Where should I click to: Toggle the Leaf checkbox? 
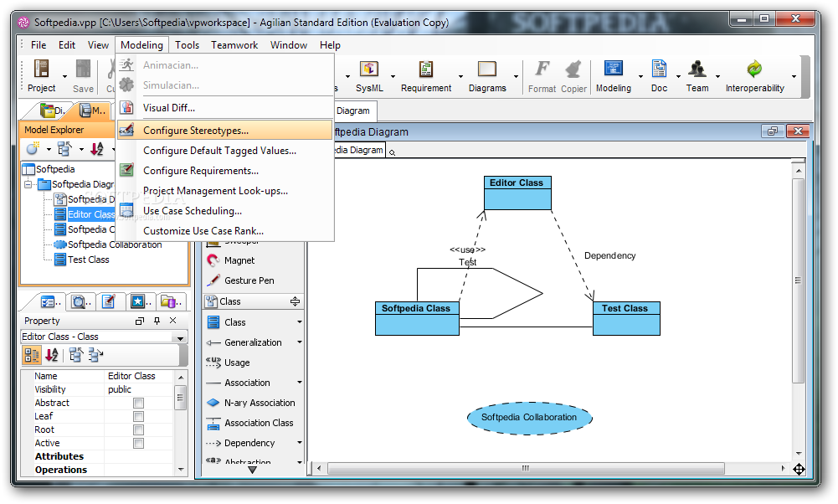[x=138, y=416]
